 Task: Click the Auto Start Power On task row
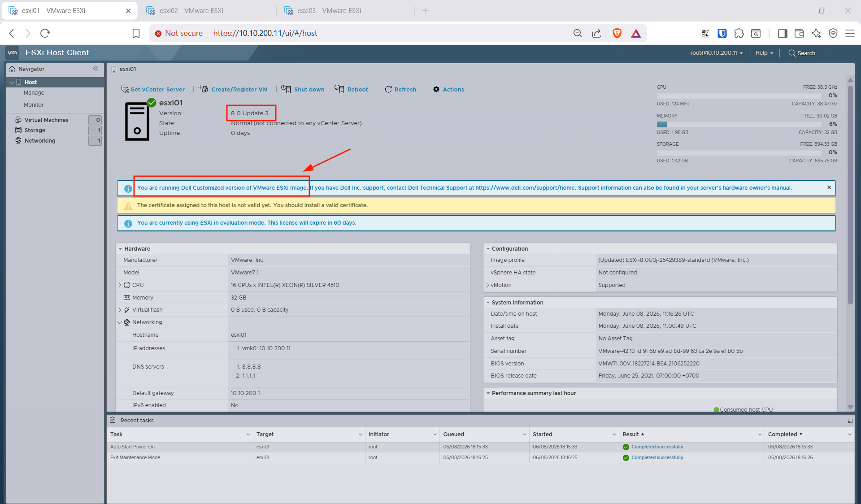[481, 447]
